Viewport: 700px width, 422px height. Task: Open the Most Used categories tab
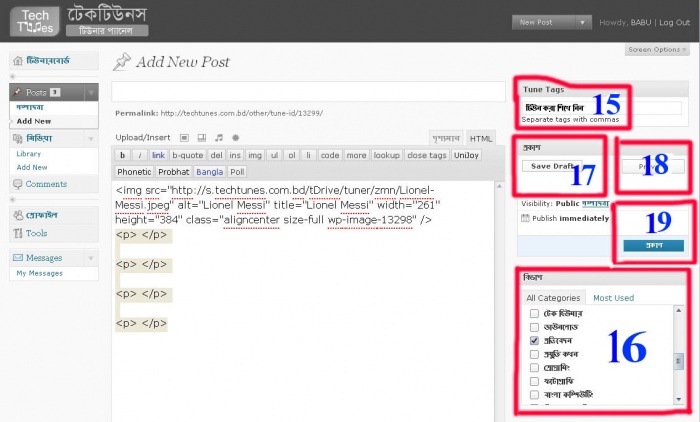pyautogui.click(x=613, y=298)
